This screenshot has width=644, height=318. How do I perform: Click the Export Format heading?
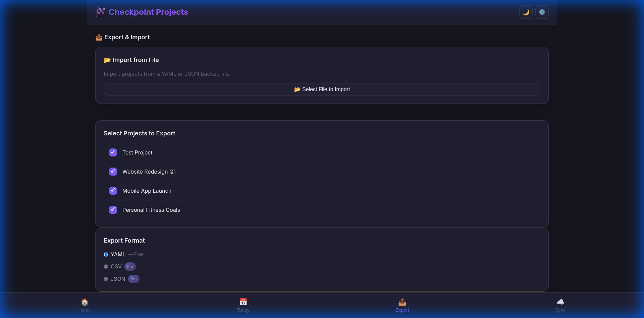[124, 241]
